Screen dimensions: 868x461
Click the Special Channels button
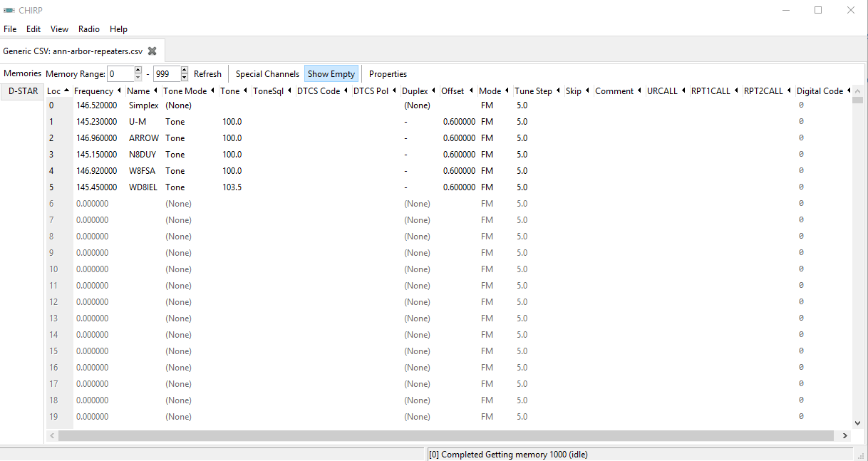(x=267, y=73)
